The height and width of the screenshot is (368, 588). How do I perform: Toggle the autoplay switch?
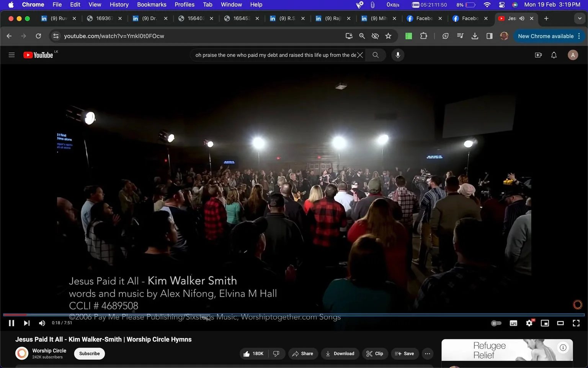[x=496, y=323]
